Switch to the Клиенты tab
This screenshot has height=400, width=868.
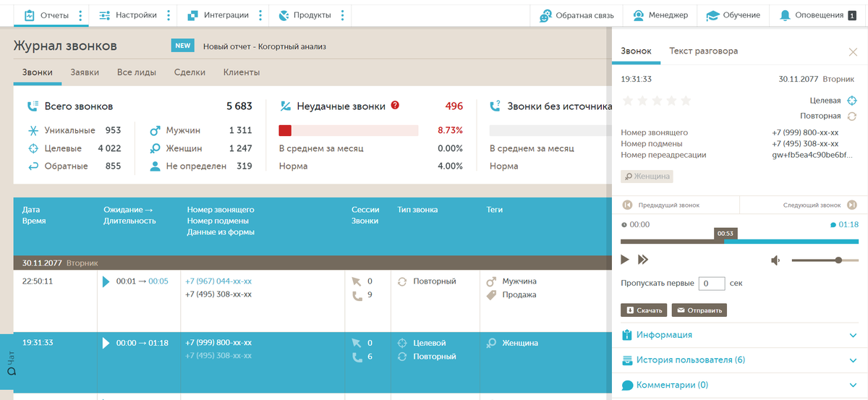242,72
